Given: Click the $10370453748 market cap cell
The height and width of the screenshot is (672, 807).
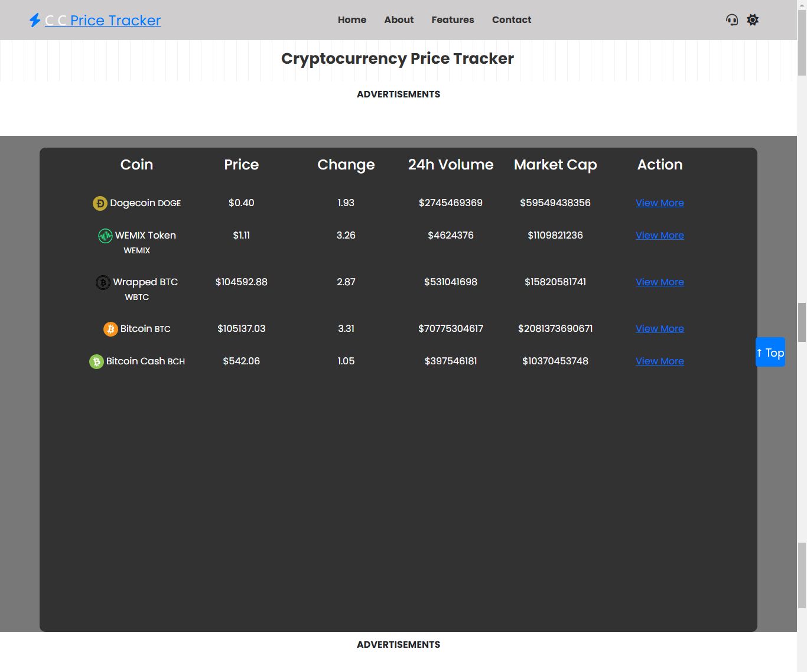Looking at the screenshot, I should [x=555, y=361].
